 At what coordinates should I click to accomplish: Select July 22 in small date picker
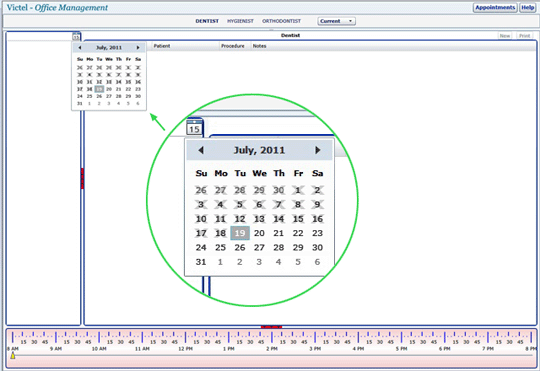[x=128, y=89]
